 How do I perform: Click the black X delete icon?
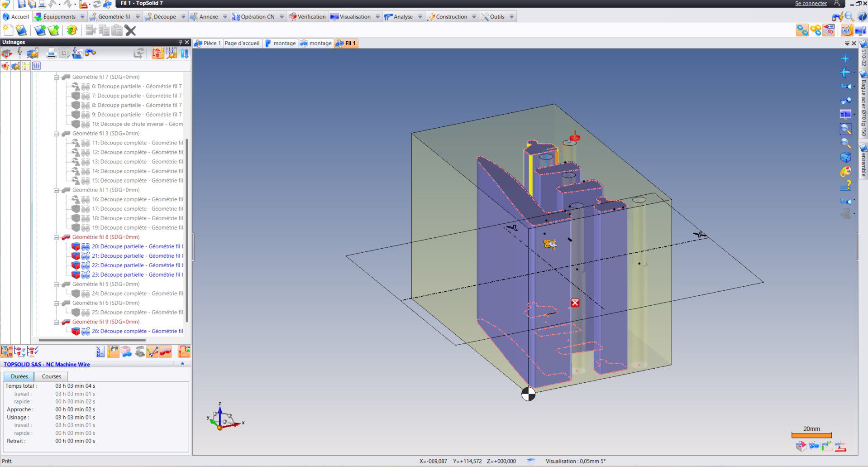pos(130,30)
